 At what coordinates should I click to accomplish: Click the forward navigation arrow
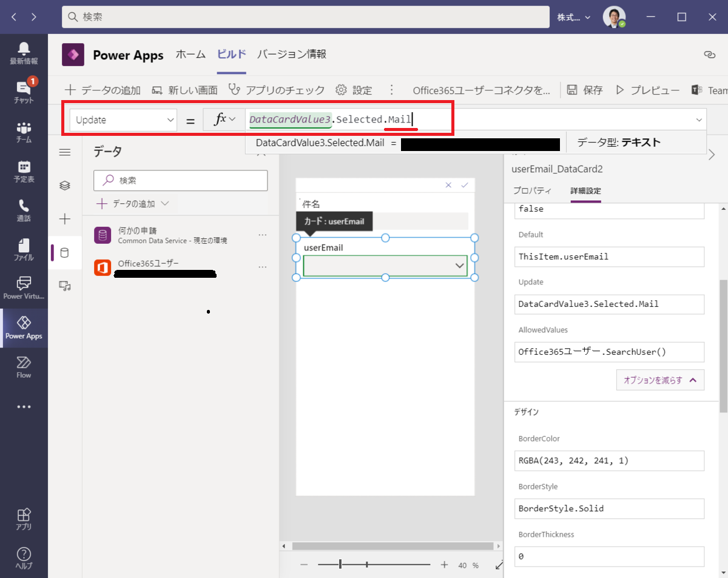click(x=33, y=17)
